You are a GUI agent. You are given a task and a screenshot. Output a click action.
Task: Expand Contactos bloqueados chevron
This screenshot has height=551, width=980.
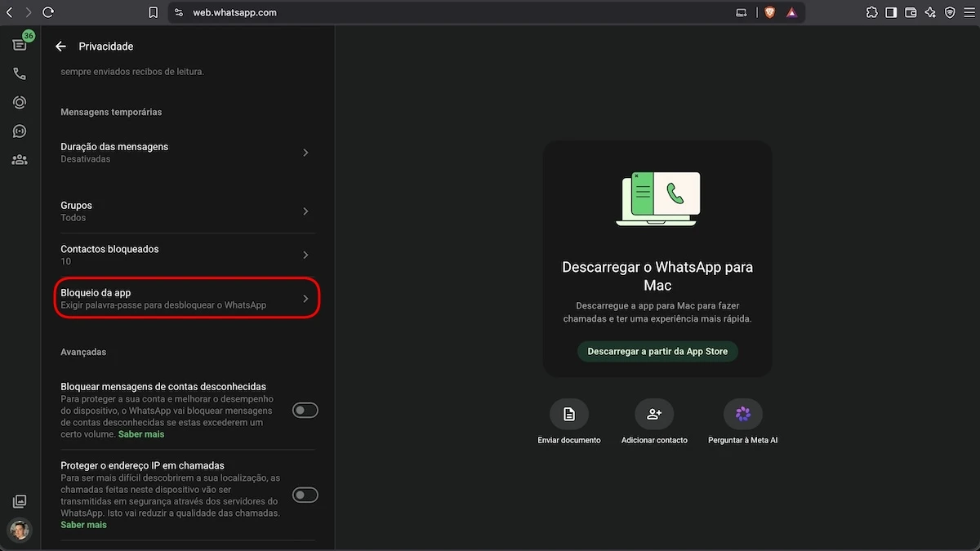305,256
